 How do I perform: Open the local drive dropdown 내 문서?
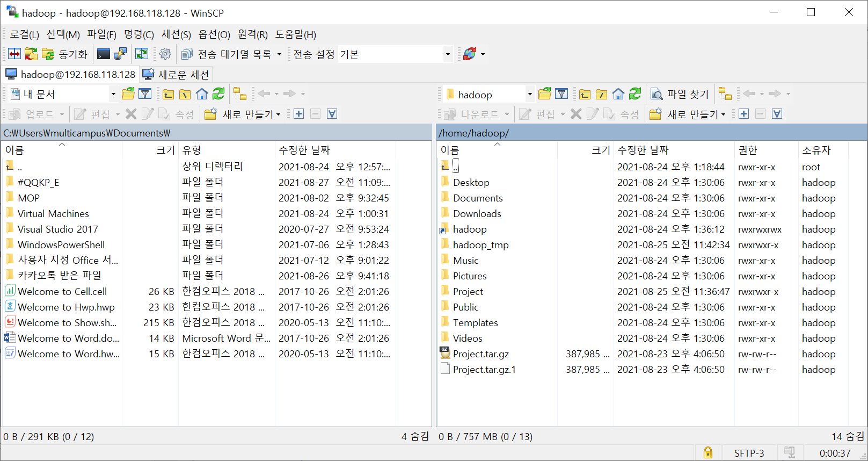coord(113,94)
